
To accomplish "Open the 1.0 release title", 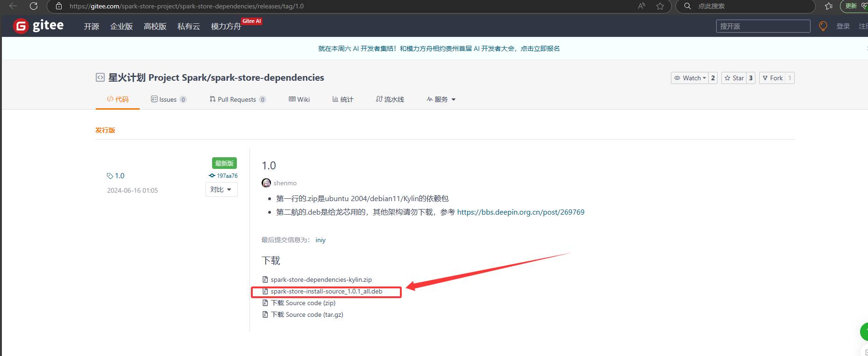I will (x=269, y=166).
